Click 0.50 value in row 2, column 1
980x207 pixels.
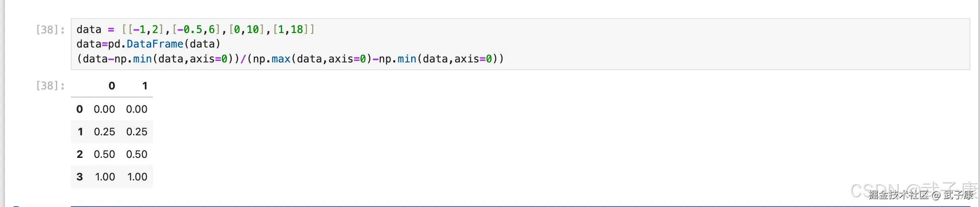point(137,154)
